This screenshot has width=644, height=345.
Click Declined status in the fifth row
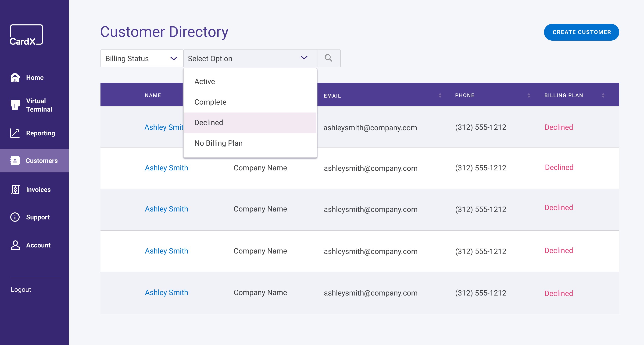tap(558, 294)
